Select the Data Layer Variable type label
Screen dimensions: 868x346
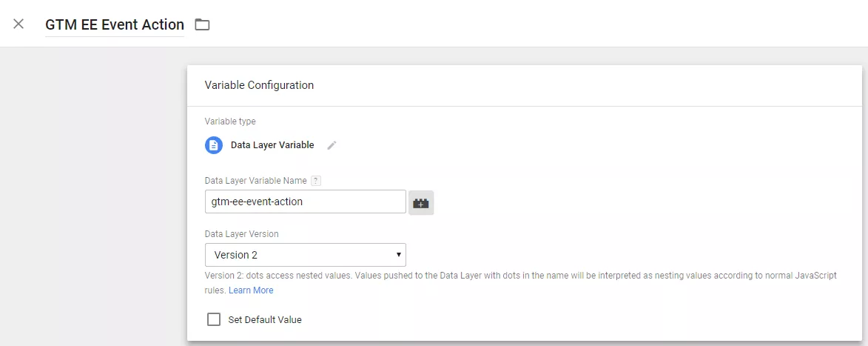[272, 145]
